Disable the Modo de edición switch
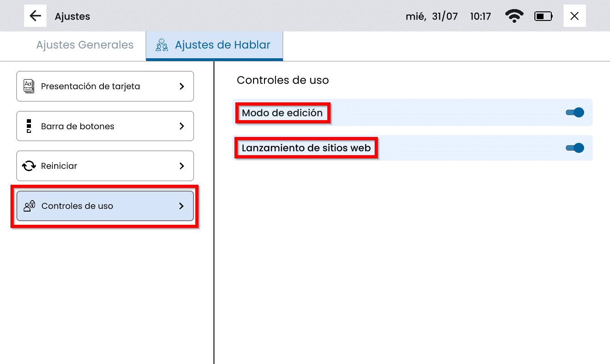This screenshot has height=364, width=610. click(575, 112)
